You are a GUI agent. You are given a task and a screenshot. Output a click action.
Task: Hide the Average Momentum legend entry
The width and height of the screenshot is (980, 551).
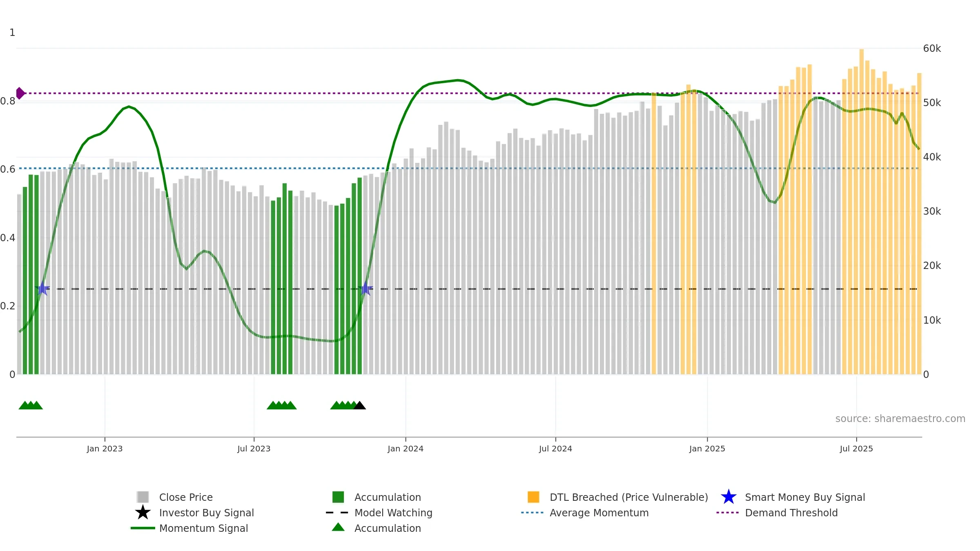599,513
